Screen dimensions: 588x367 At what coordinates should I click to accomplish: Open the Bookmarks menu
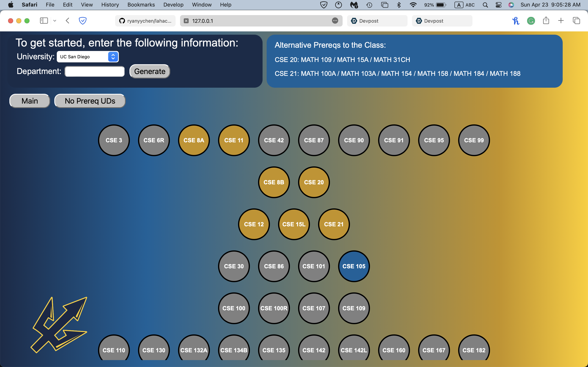pos(141,5)
